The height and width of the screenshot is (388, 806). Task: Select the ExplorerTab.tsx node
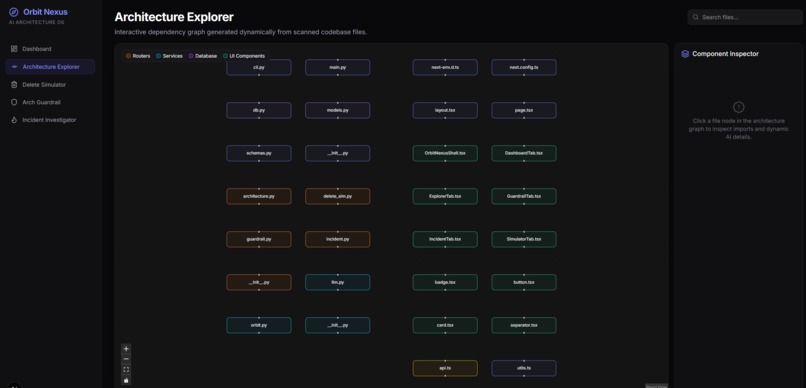click(x=445, y=196)
